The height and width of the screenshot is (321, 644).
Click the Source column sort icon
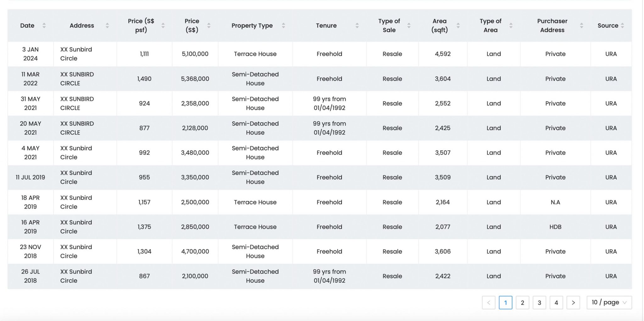tap(623, 25)
